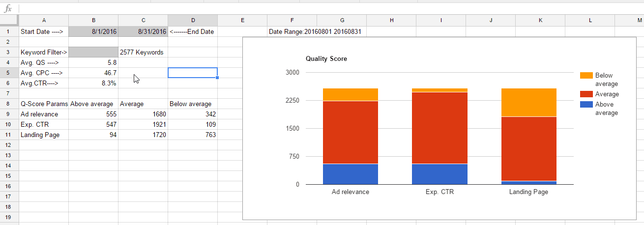Select the start date cell 8/1/2016
The image size is (644, 225).
[93, 31]
